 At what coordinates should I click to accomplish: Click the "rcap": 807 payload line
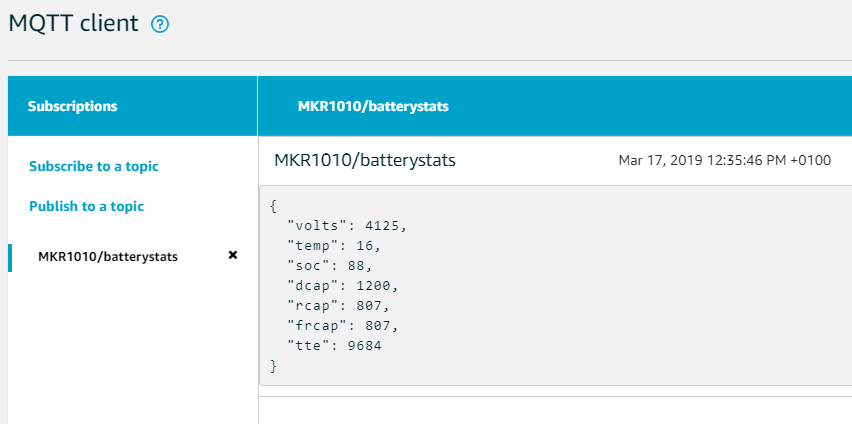click(339, 305)
